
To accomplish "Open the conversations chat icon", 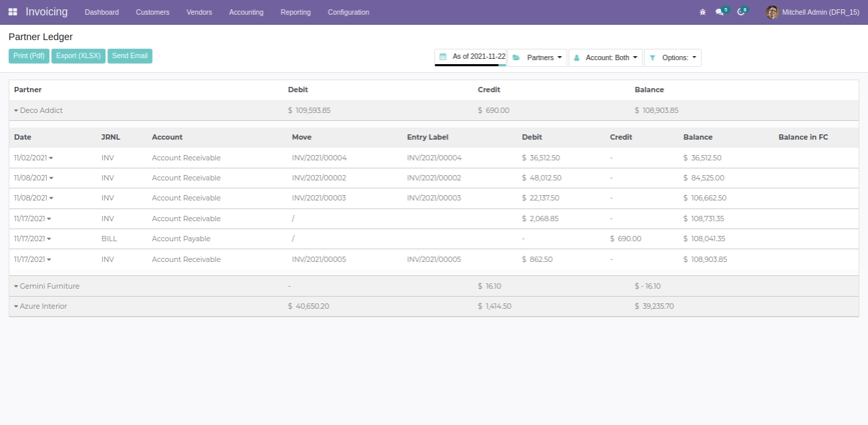I will (720, 12).
